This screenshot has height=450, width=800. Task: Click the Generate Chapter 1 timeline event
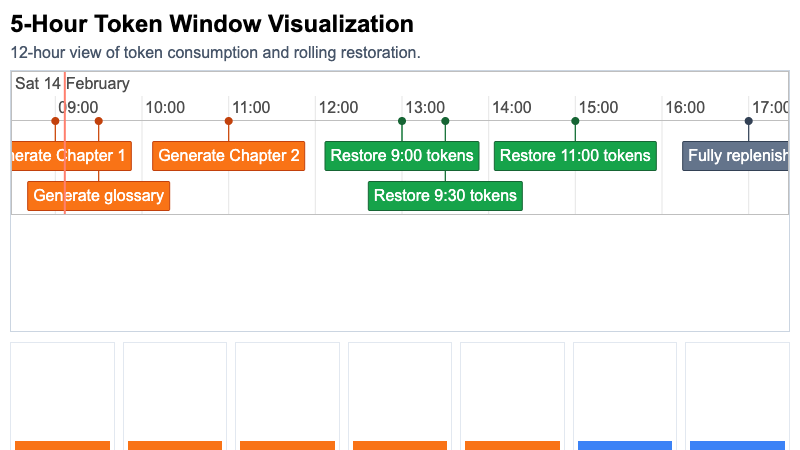[x=72, y=156]
